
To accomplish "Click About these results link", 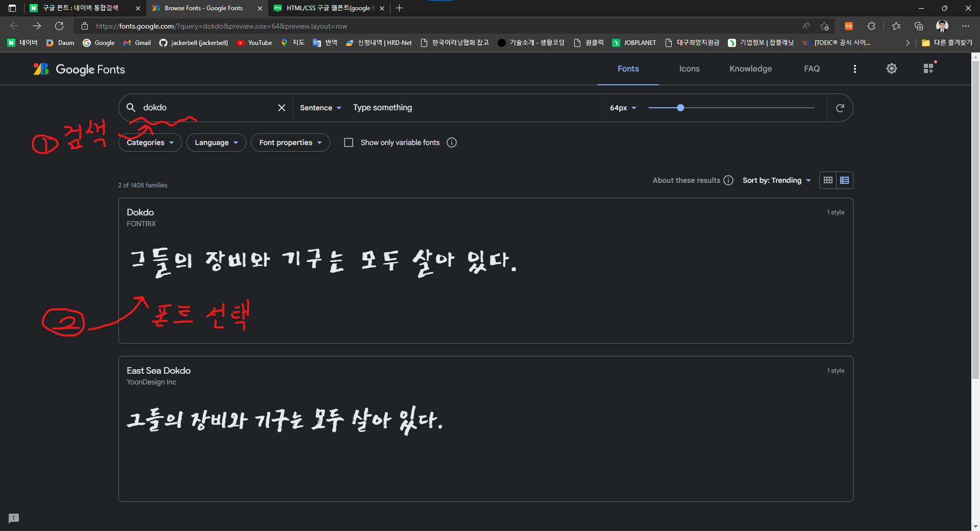I will point(687,180).
